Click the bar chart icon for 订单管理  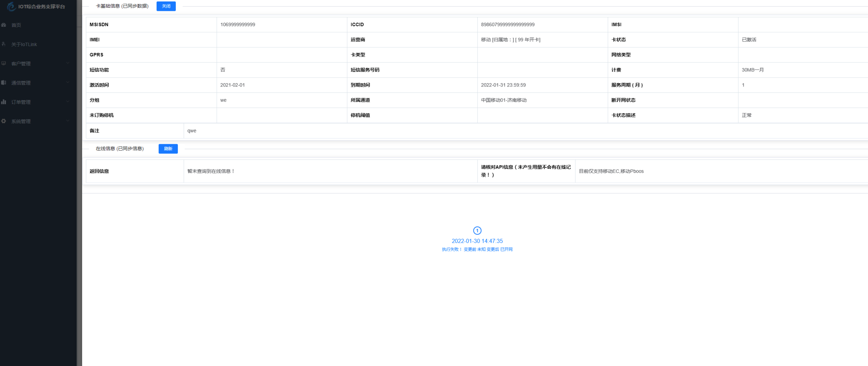pos(4,102)
